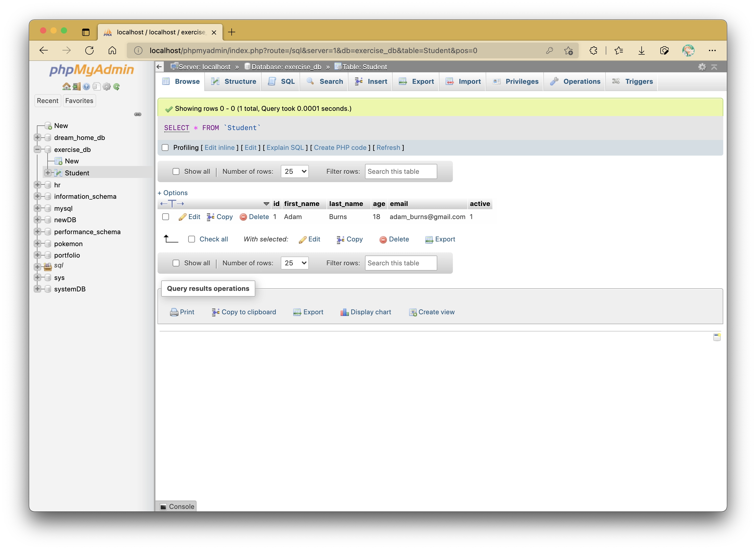Image resolution: width=756 pixels, height=550 pixels.
Task: Expand the pokemon database node
Action: point(37,244)
